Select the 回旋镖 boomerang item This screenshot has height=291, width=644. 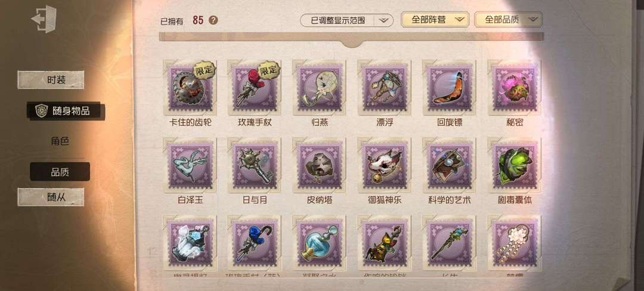pyautogui.click(x=450, y=88)
